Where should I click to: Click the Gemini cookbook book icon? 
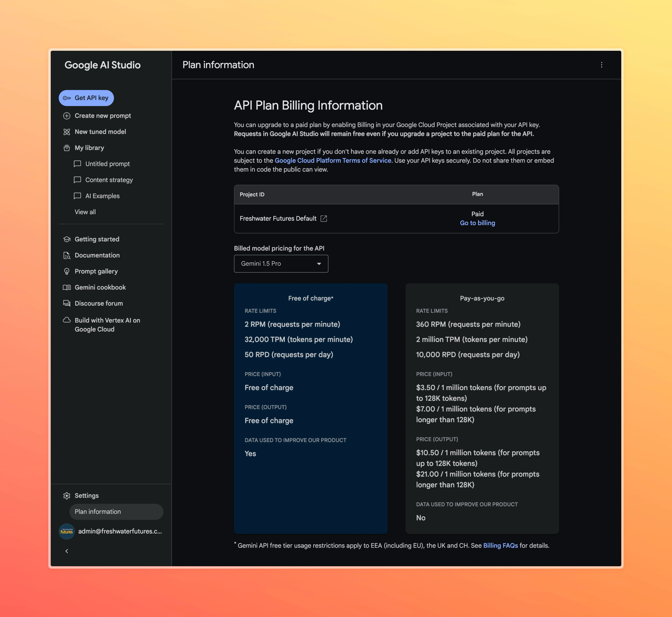pos(67,287)
